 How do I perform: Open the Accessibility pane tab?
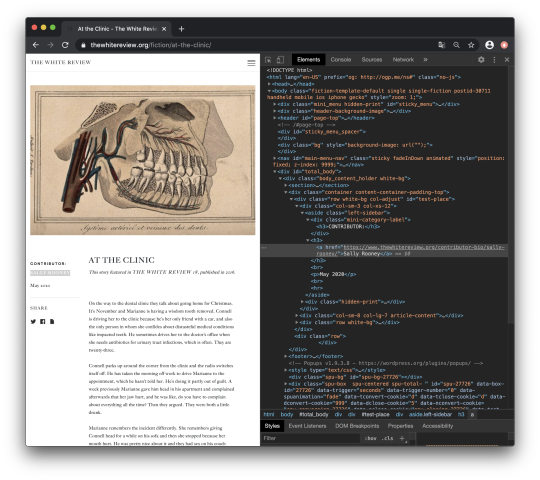437,426
